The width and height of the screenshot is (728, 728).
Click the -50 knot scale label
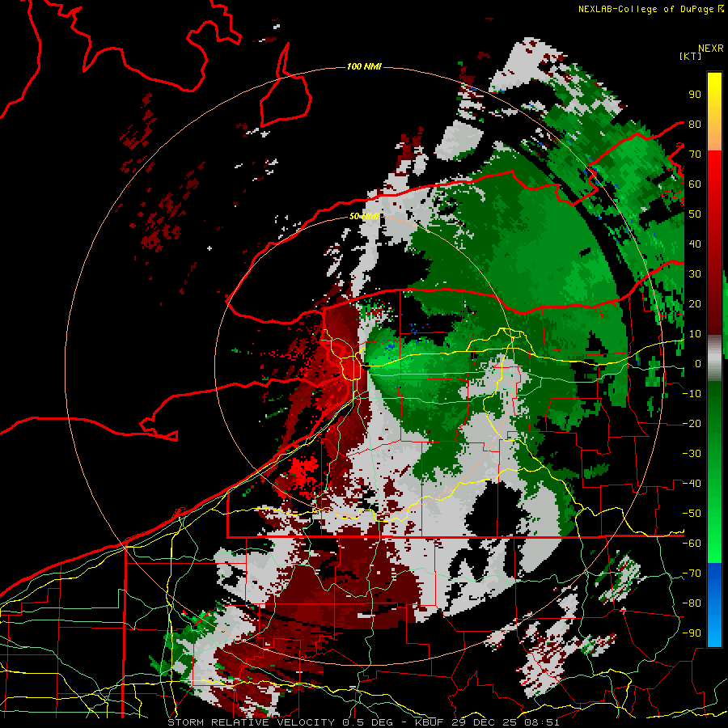(x=692, y=514)
